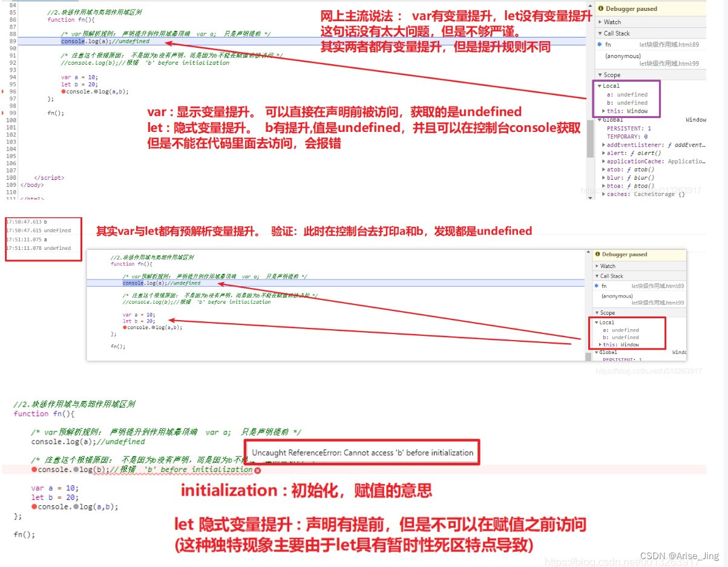Click the grey inline breakpoint marker on line 96
This screenshot has width=728, height=567.
click(x=96, y=92)
